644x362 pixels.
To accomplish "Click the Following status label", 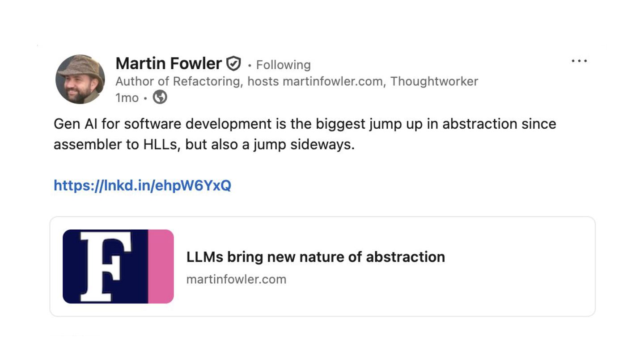I will click(283, 65).
